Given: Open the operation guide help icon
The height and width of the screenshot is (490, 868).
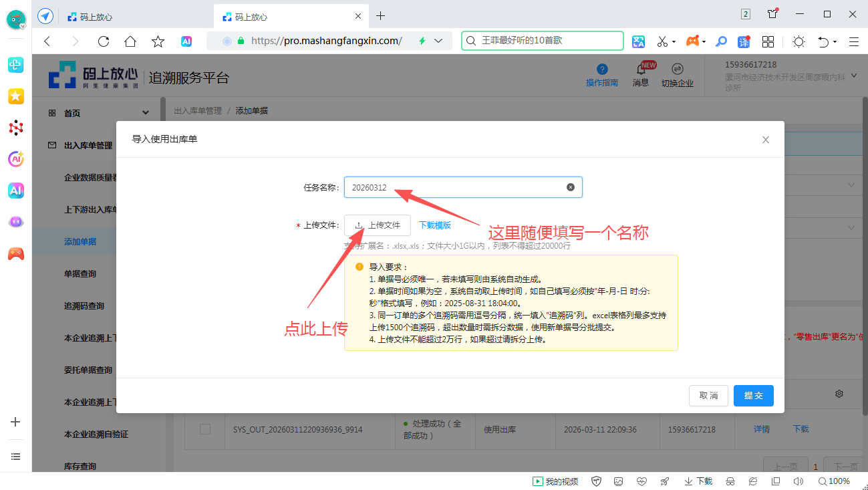Looking at the screenshot, I should coord(601,70).
